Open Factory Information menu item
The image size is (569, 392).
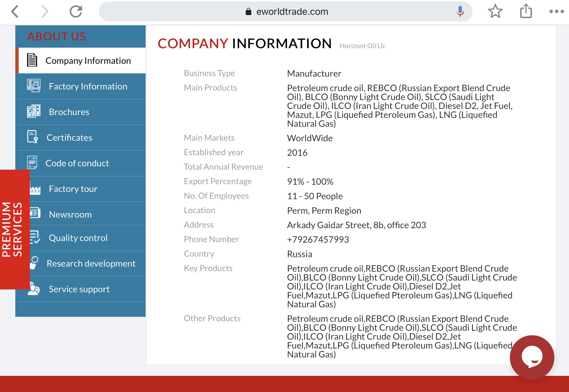click(x=88, y=86)
